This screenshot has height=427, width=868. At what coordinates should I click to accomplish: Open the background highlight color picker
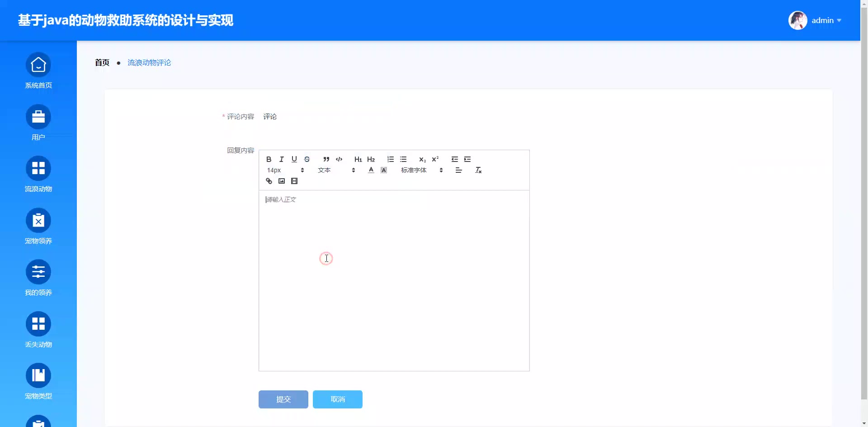click(384, 170)
